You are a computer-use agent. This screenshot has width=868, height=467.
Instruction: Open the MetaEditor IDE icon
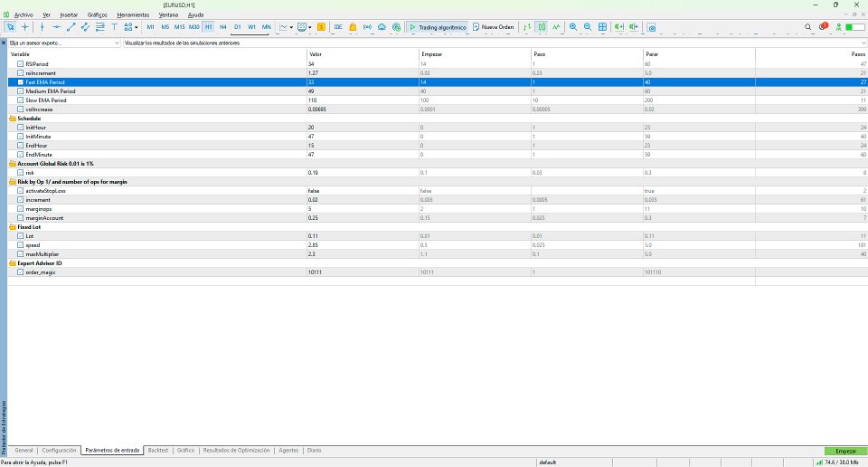(337, 26)
